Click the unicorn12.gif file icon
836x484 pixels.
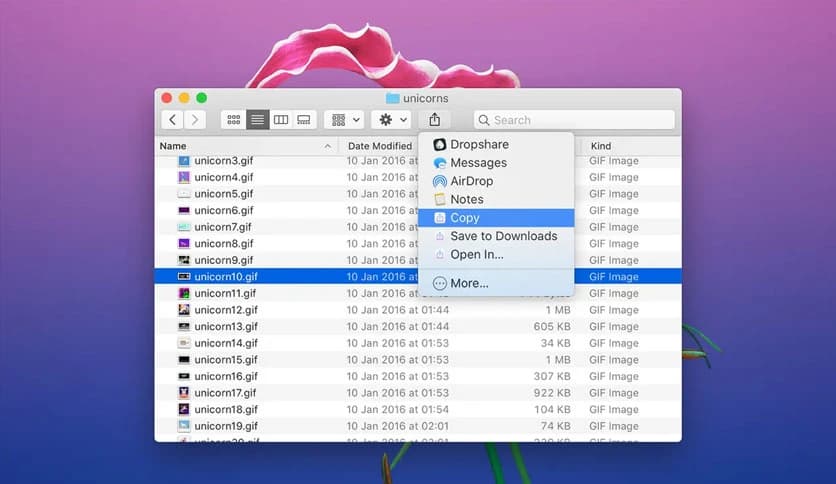(x=184, y=310)
